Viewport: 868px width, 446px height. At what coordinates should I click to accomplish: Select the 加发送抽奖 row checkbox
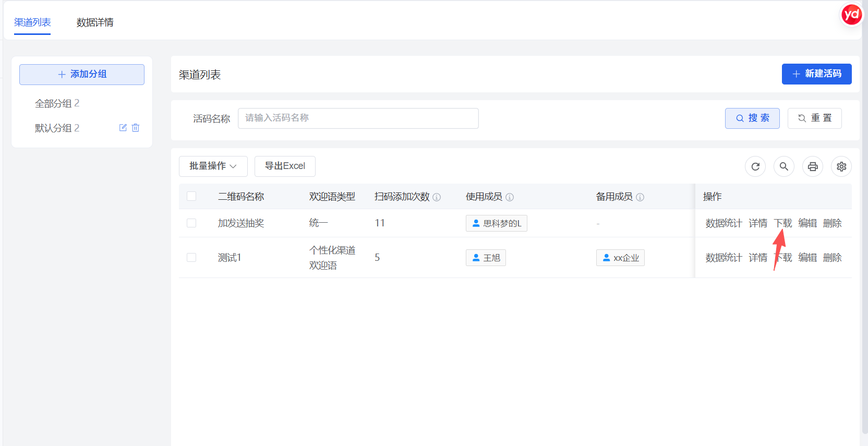(x=191, y=223)
